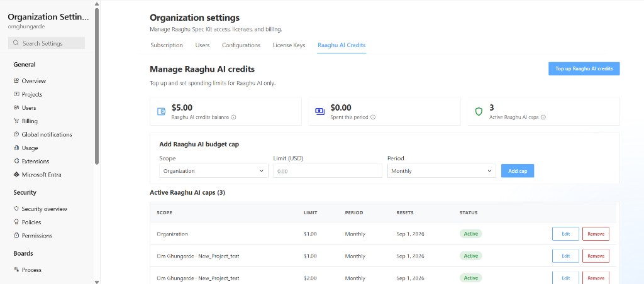Click the Microsoft Entra icon

pos(16,175)
